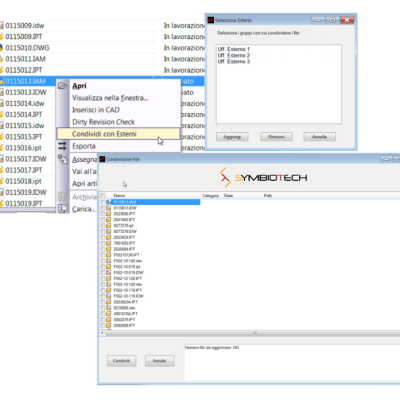Select file 0115012.IPT in the main list
Viewport: 400px width, 400px height.
click(24, 70)
